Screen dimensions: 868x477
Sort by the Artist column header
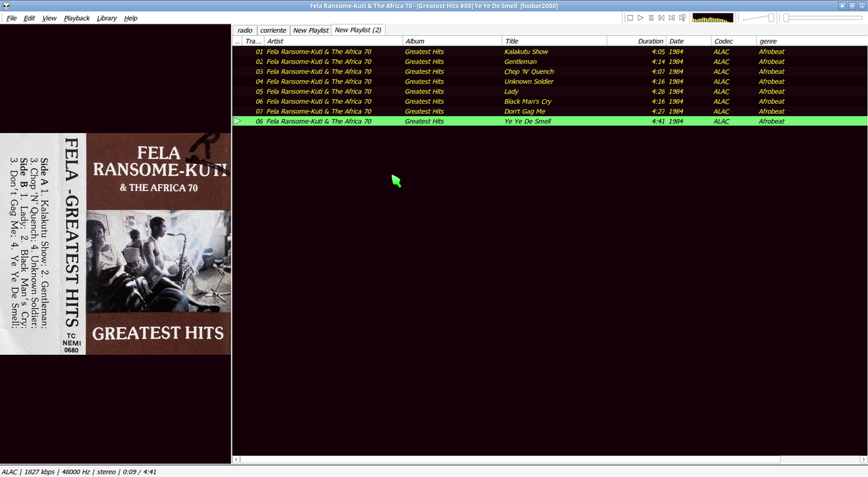[x=333, y=41]
